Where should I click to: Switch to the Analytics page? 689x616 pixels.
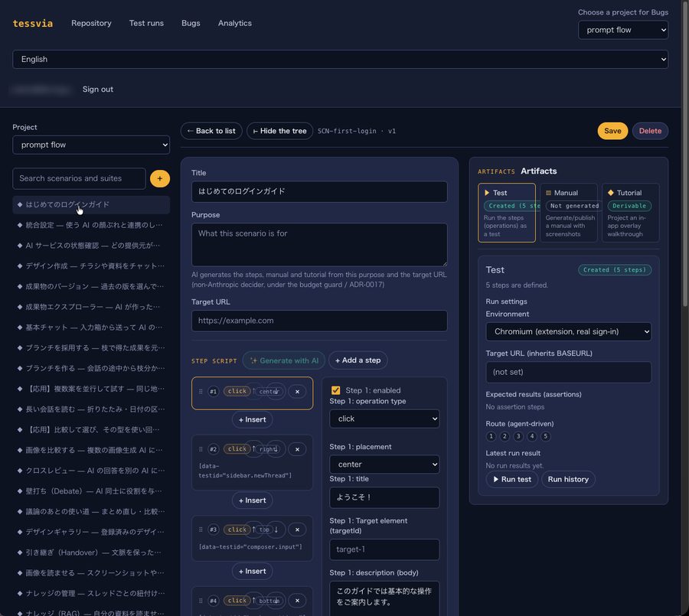coord(235,23)
